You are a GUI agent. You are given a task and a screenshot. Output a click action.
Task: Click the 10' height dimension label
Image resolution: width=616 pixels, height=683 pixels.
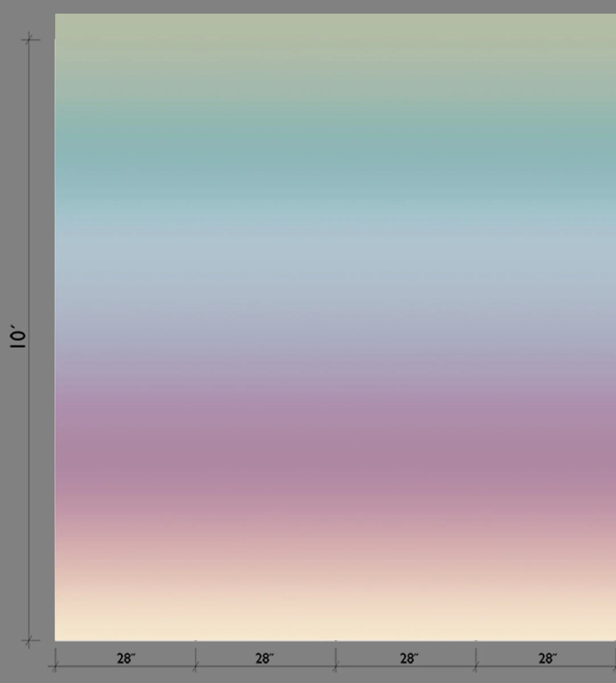tap(18, 337)
